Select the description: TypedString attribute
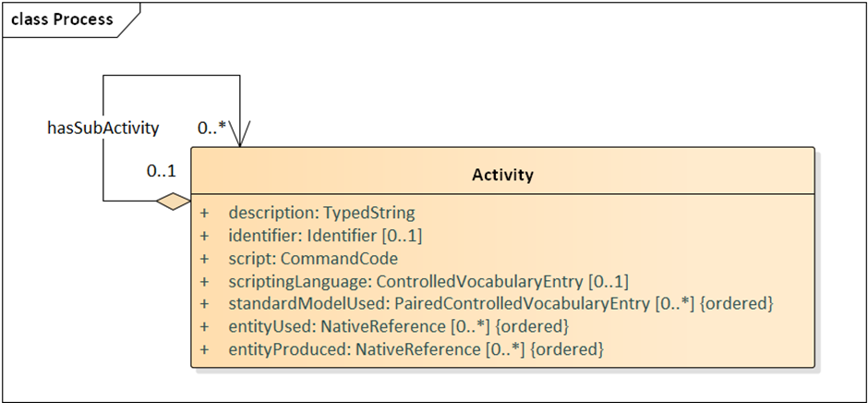The width and height of the screenshot is (868, 403). (x=321, y=213)
